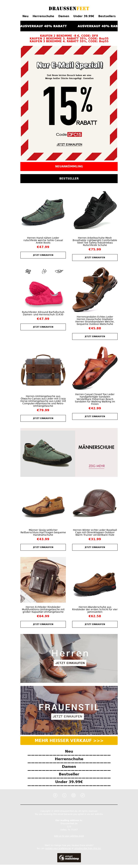Screen dimensions: 138x868
Task: Click the red NEUANKÖMMLING button
Action: pyautogui.click(x=69, y=167)
